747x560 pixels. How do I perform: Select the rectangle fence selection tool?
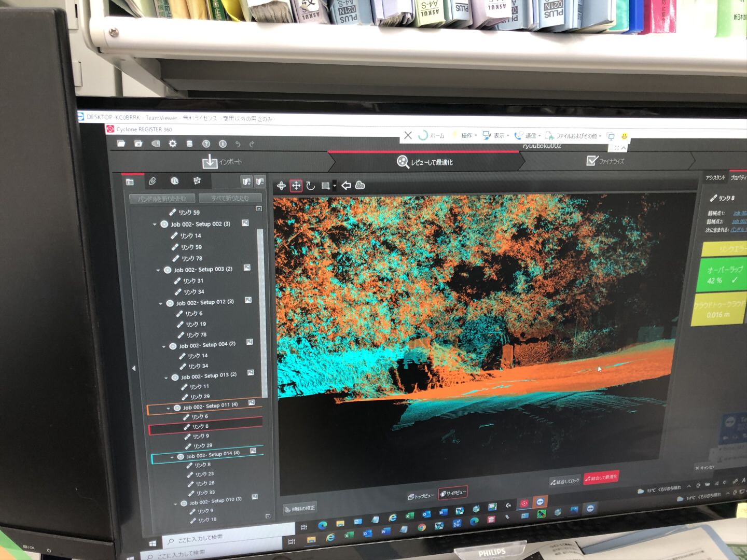[x=325, y=186]
